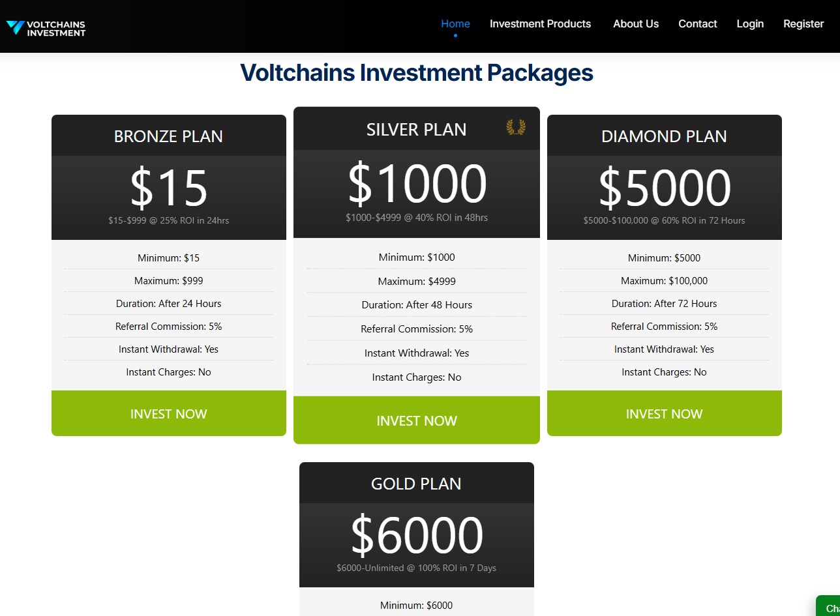The width and height of the screenshot is (840, 616).
Task: Click the $15 Bronze price
Action: [168, 188]
